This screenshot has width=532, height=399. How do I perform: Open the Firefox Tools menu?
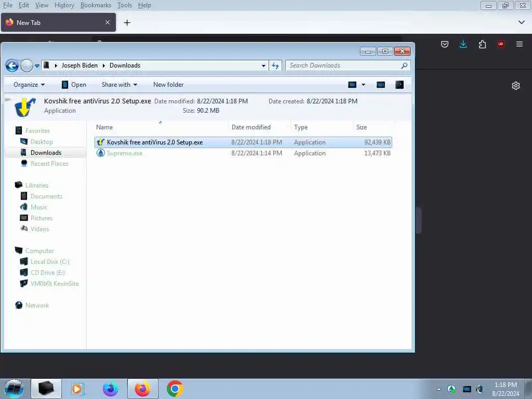124,5
